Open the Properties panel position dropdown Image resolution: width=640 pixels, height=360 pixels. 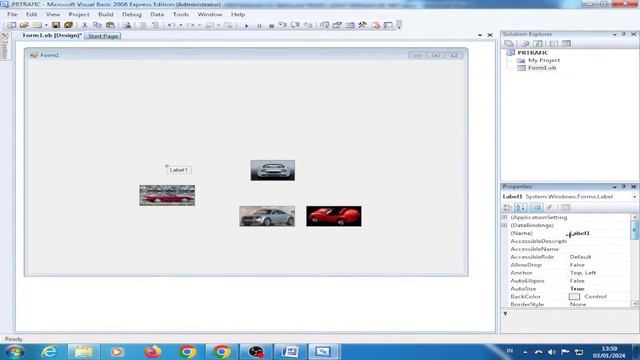(615, 187)
